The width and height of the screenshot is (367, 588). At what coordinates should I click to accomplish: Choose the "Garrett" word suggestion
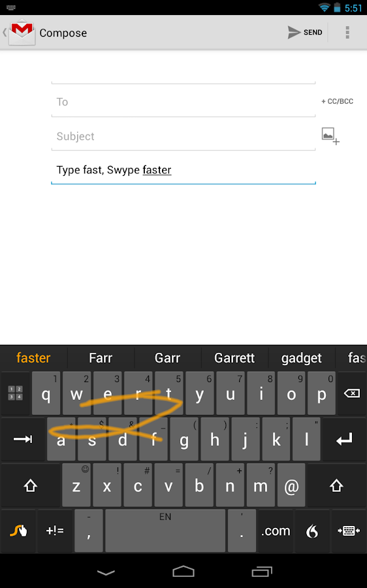[x=234, y=358]
